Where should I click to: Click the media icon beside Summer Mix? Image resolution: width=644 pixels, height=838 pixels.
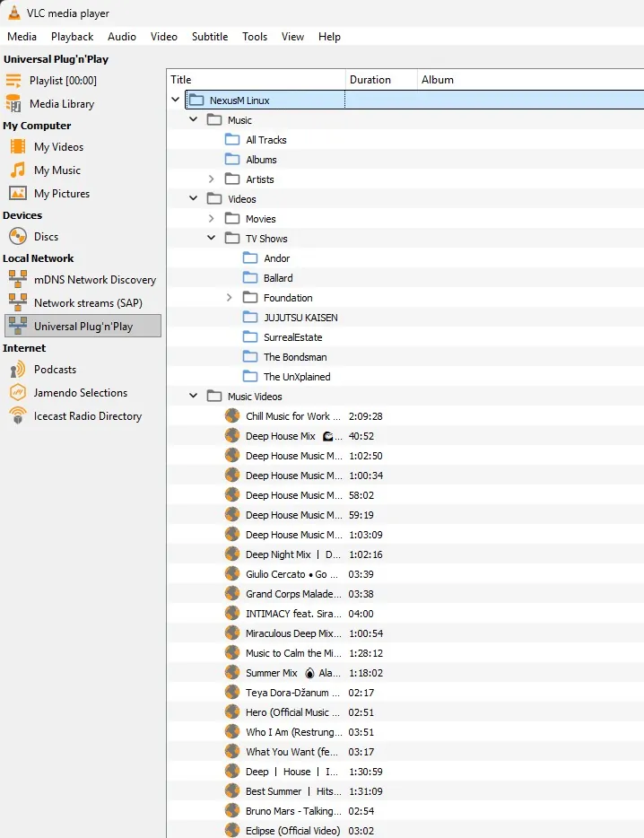click(x=232, y=672)
